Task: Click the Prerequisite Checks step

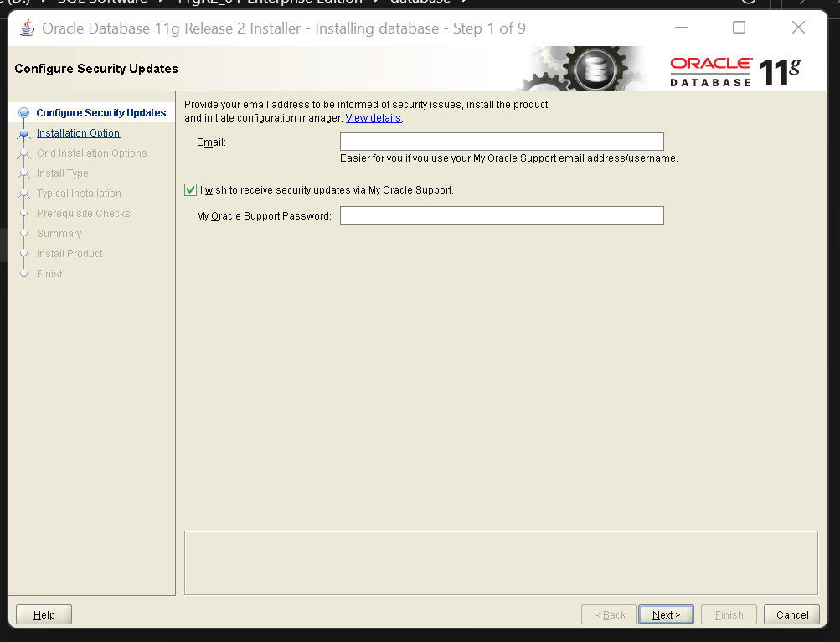Action: point(84,214)
